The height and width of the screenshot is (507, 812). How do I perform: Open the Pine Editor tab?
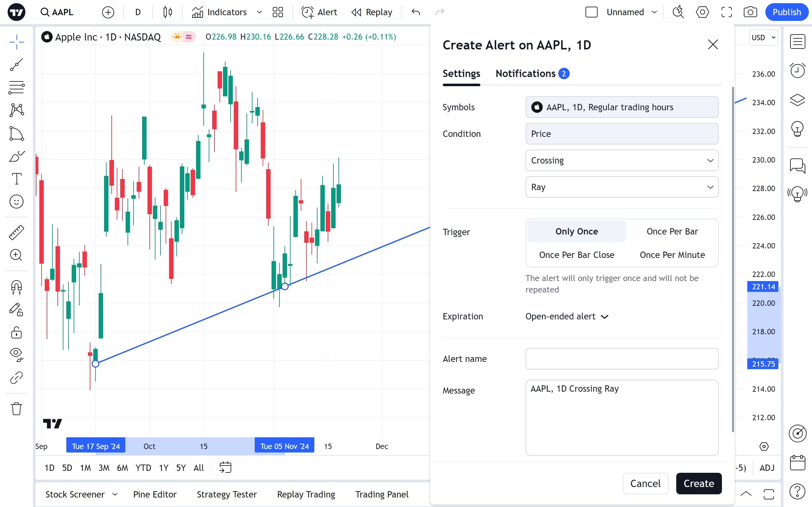pyautogui.click(x=155, y=494)
